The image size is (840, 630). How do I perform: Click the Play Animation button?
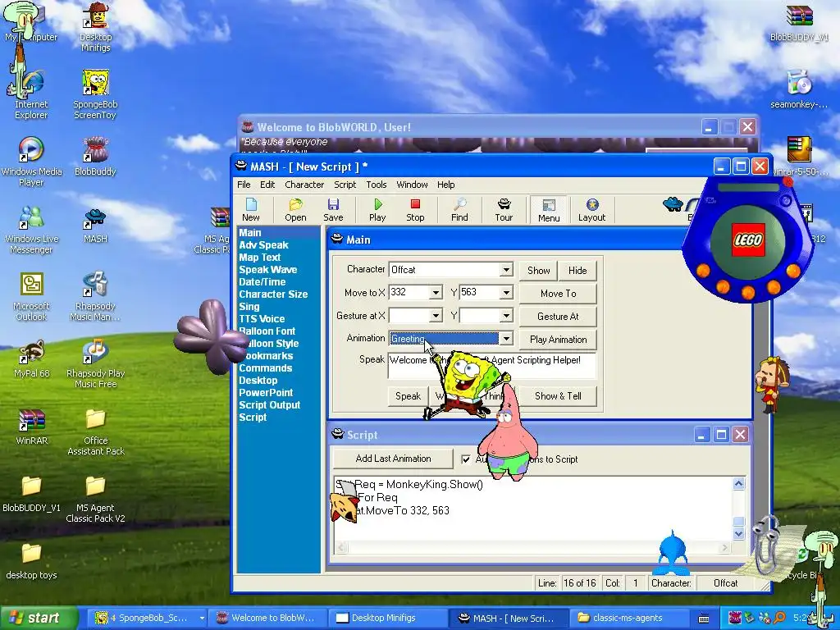(x=558, y=340)
